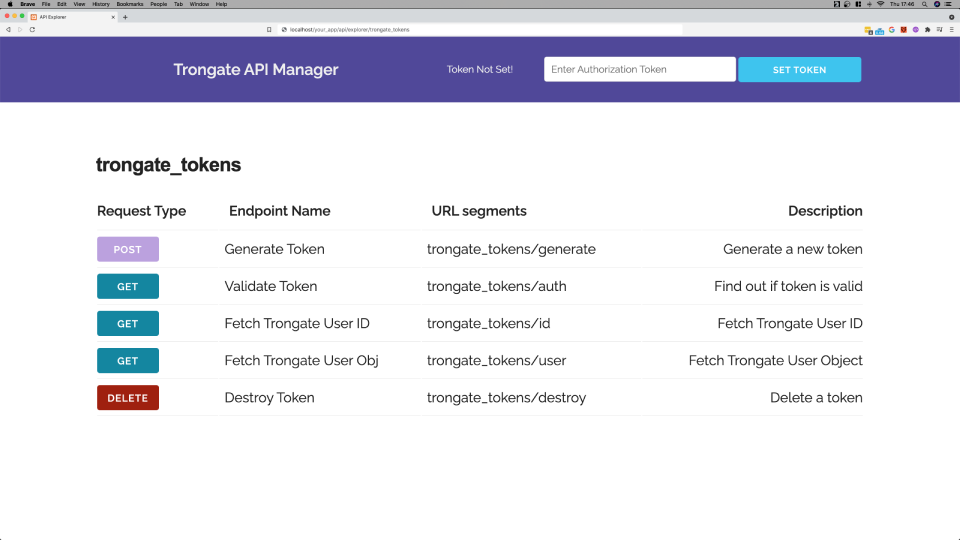This screenshot has width=960, height=540.
Task: Close the API Explorer tab
Action: (113, 17)
